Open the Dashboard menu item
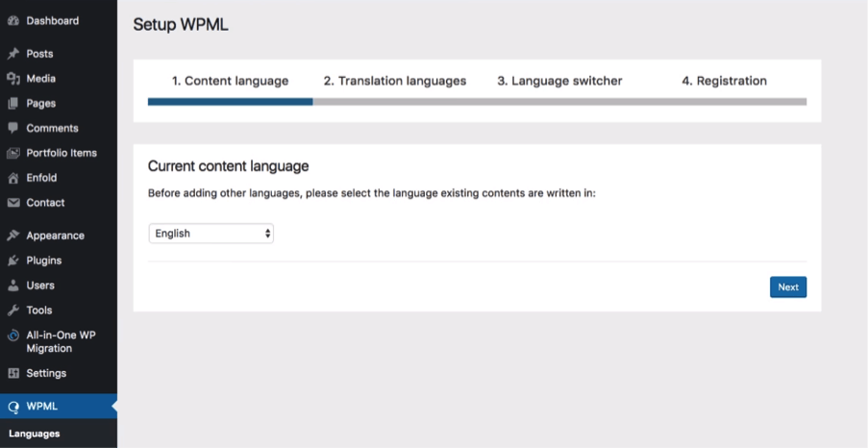 (53, 21)
